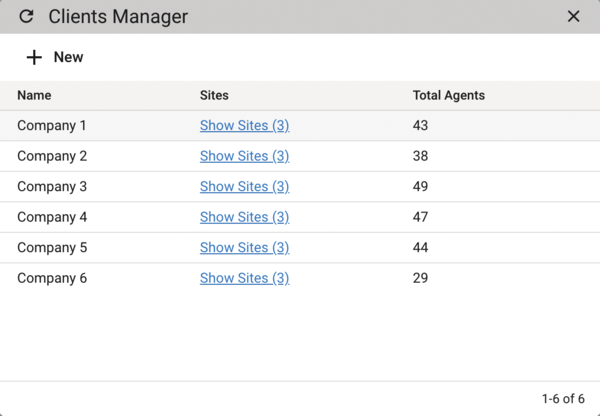Open Show Sites link for Company 1
Screen dimensions: 600x416
[x=244, y=126]
